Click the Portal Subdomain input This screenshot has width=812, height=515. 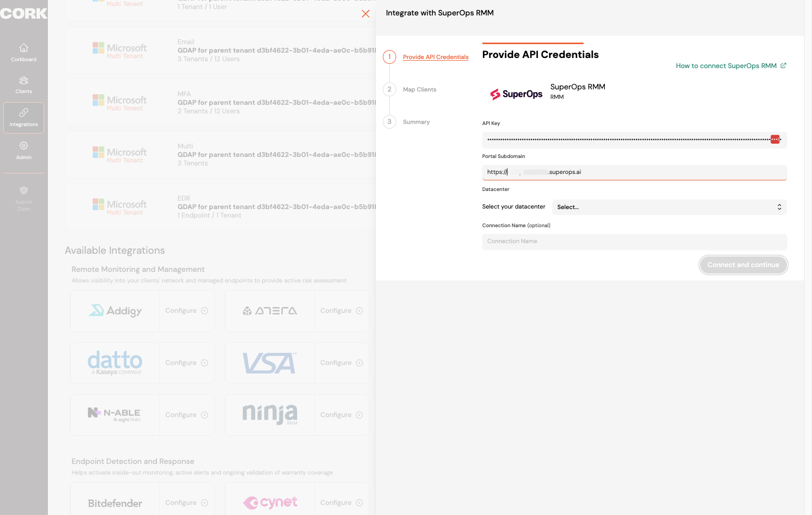(634, 172)
